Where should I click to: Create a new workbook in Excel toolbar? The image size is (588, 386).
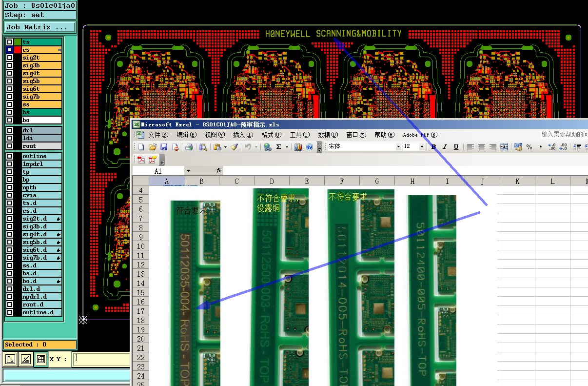click(141, 147)
